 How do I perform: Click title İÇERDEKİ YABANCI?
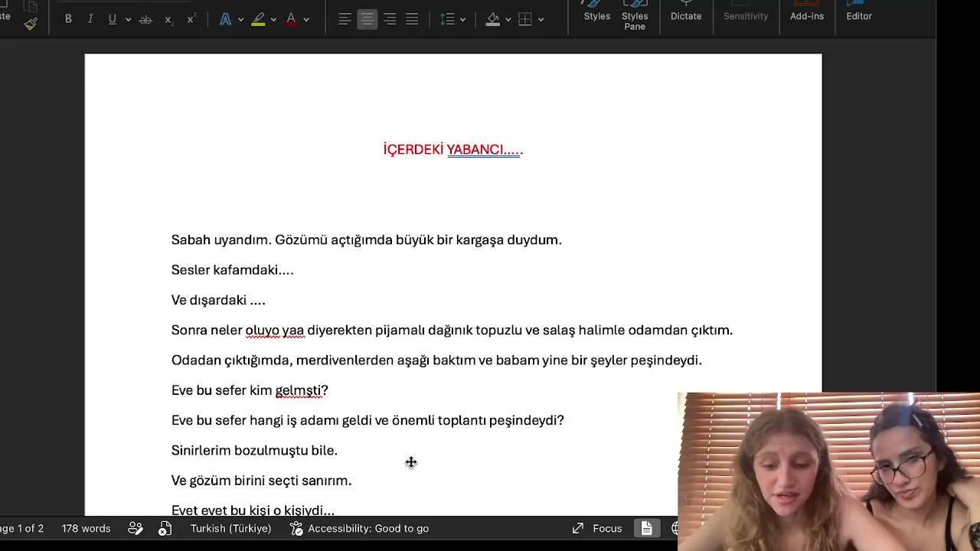tap(452, 149)
